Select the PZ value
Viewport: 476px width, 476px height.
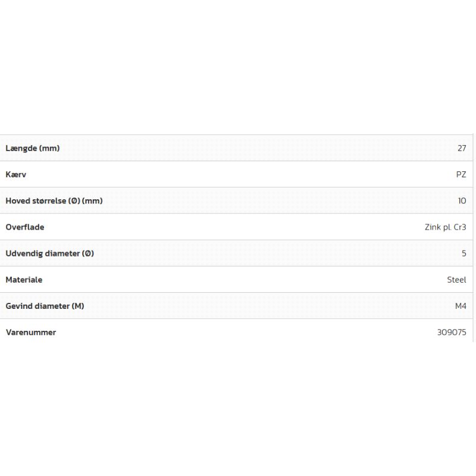[x=461, y=174]
